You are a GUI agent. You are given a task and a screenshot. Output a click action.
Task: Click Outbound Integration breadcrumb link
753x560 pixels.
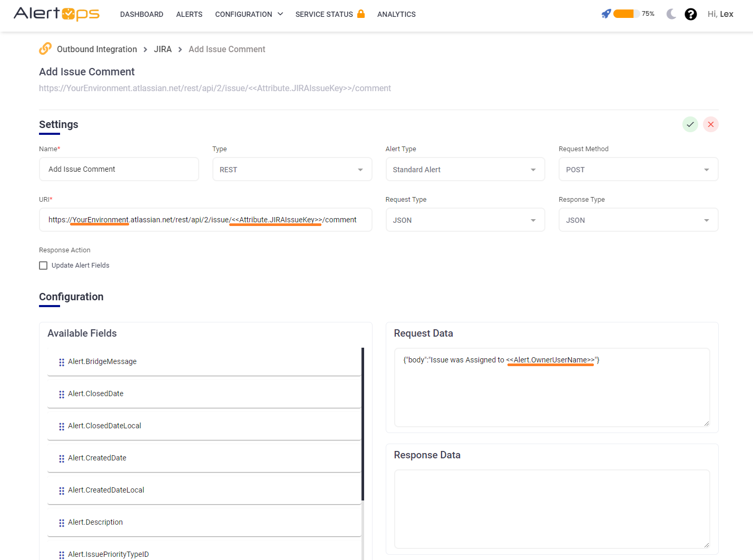pyautogui.click(x=96, y=49)
